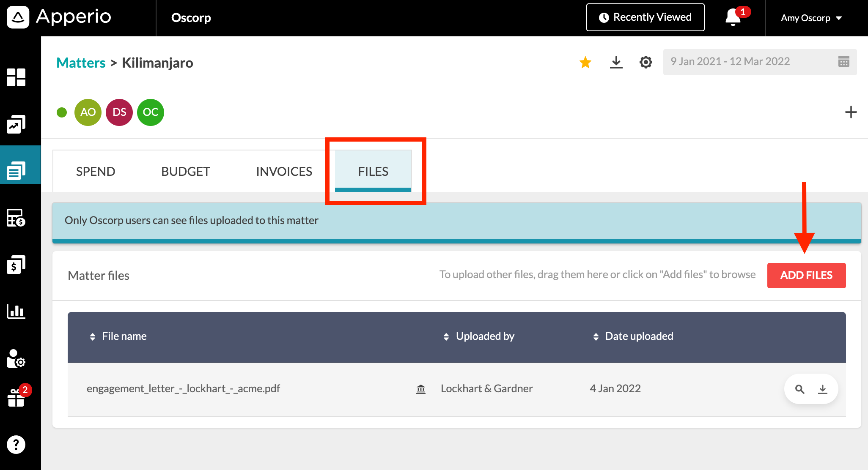Click the OC user avatar

pyautogui.click(x=151, y=112)
